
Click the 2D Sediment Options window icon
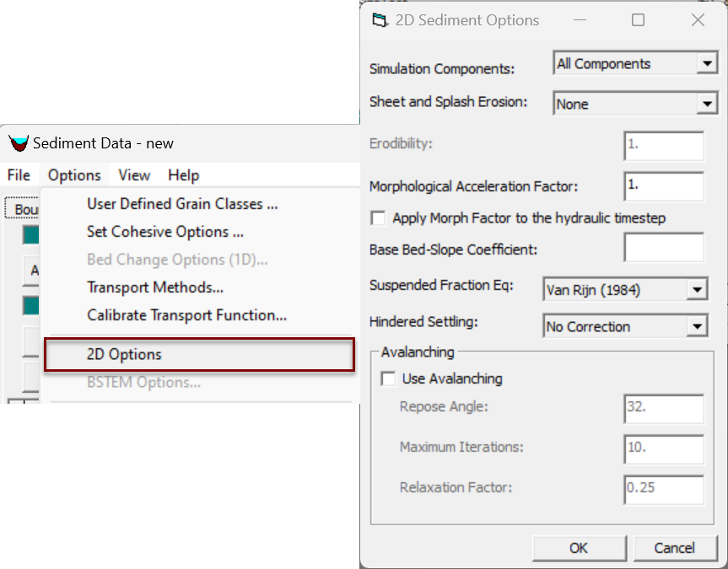pyautogui.click(x=380, y=20)
